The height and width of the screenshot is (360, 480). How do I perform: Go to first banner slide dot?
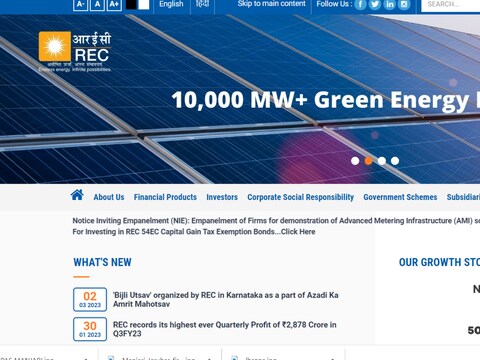(x=355, y=161)
